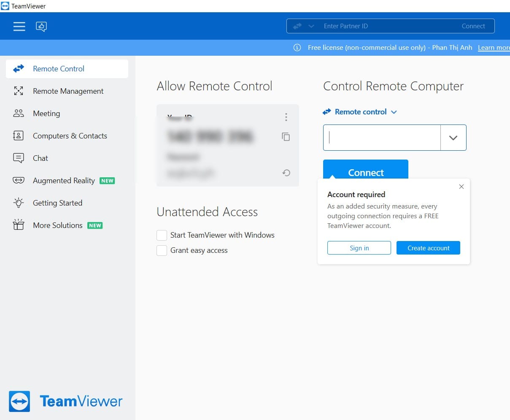Open the hamburger menu
The width and height of the screenshot is (510, 420).
[19, 26]
